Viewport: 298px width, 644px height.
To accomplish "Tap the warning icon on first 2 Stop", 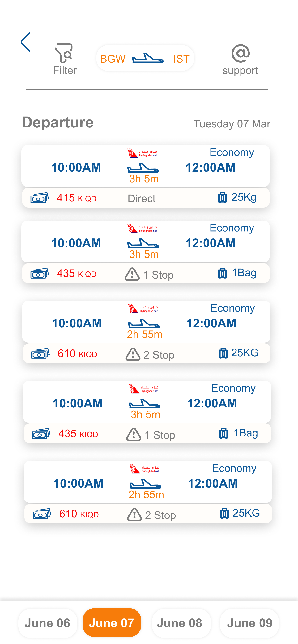I will (133, 354).
